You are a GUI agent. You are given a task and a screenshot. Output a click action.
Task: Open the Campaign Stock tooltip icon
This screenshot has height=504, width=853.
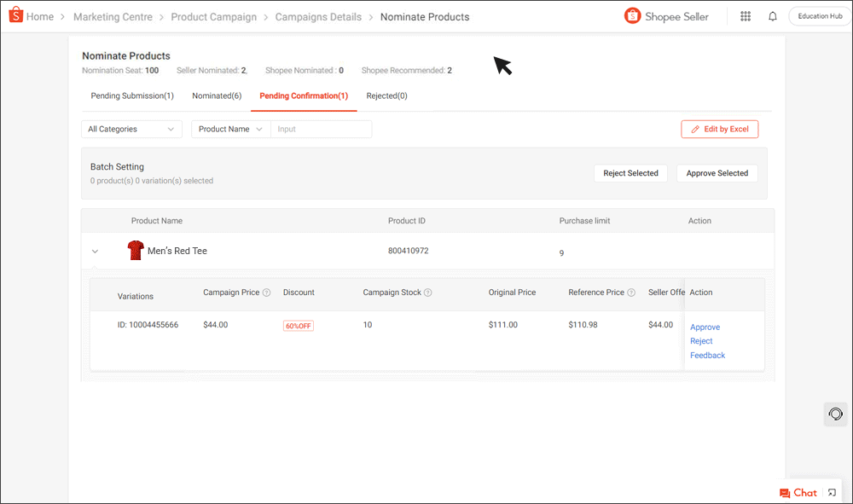click(426, 293)
